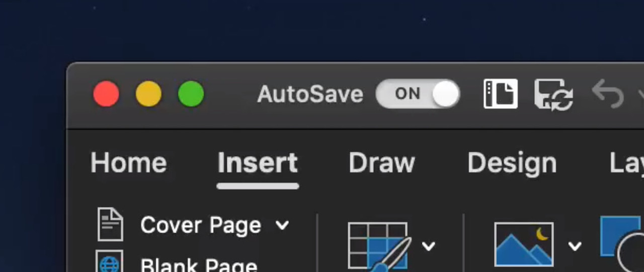The height and width of the screenshot is (272, 644).
Task: Switch to the Draw tab
Action: click(382, 163)
